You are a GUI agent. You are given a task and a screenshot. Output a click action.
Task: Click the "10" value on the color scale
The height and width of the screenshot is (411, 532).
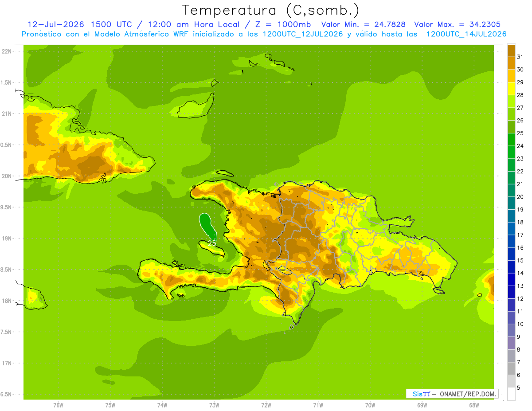coord(520,324)
